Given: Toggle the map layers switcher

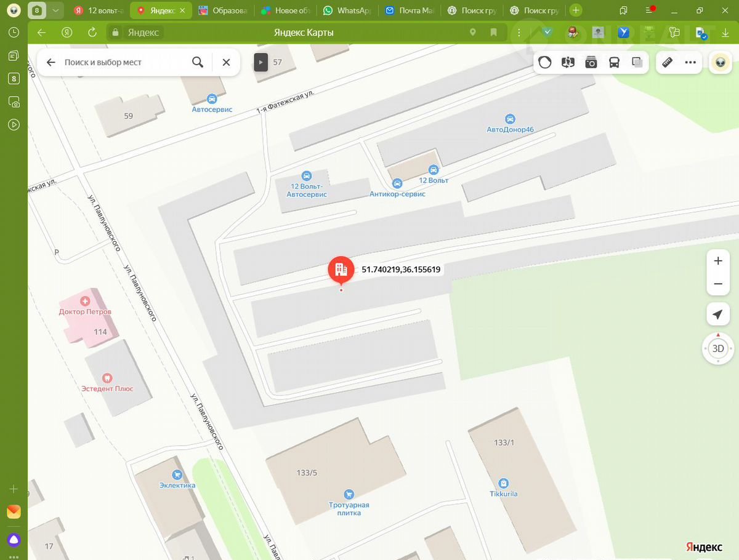Looking at the screenshot, I should (x=637, y=62).
